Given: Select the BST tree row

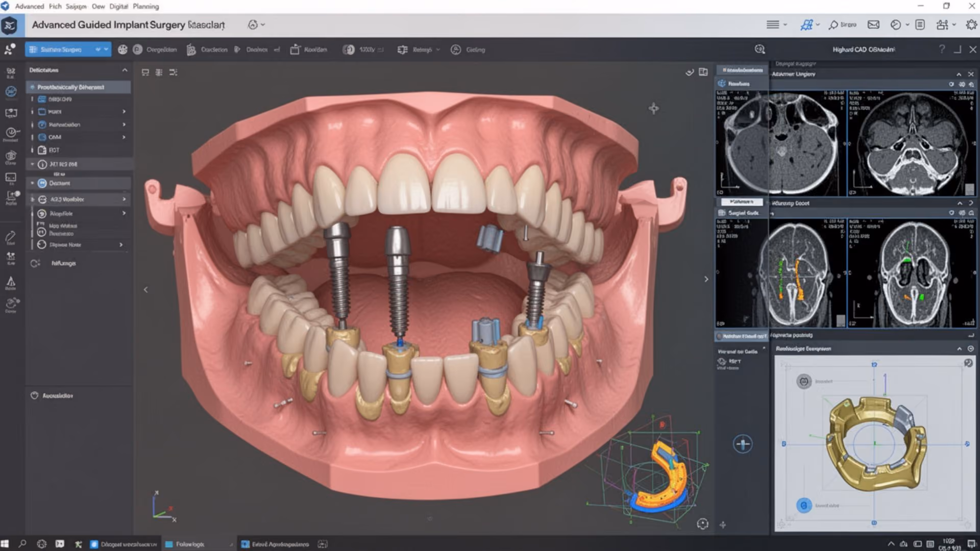Looking at the screenshot, I should [x=79, y=150].
